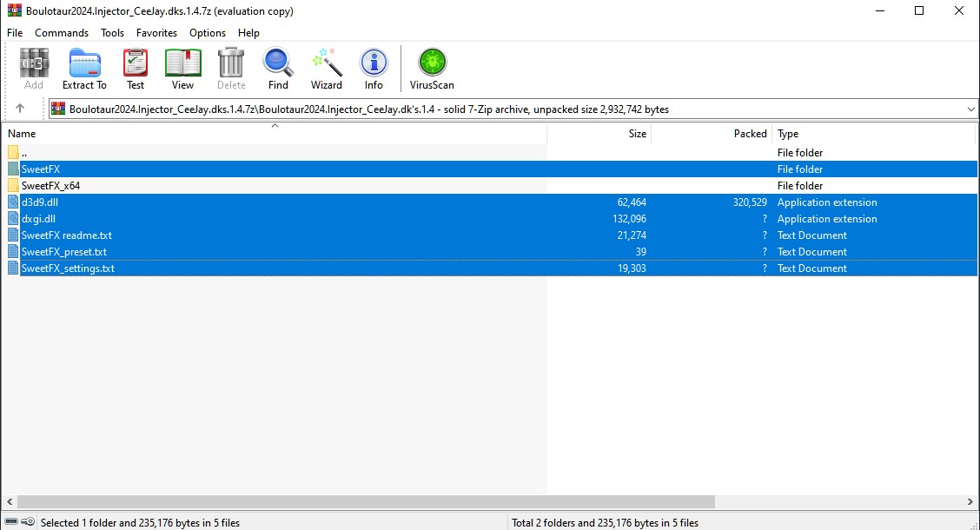Screen dimensions: 980x530
Task: Minimize the WinRAR window
Action: (880, 10)
